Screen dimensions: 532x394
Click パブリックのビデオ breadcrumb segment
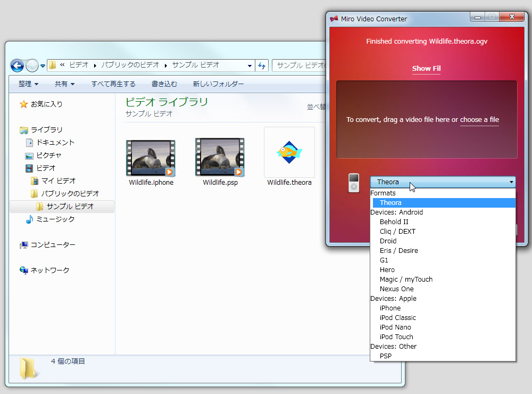(x=130, y=65)
